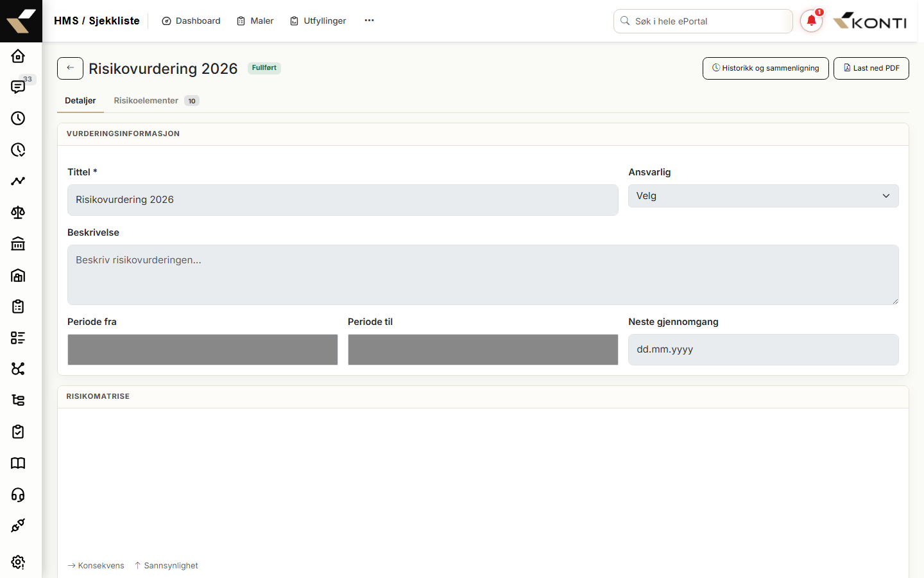Open the settings gear sidebar icon
Screen dimensions: 924x578
(x=18, y=562)
